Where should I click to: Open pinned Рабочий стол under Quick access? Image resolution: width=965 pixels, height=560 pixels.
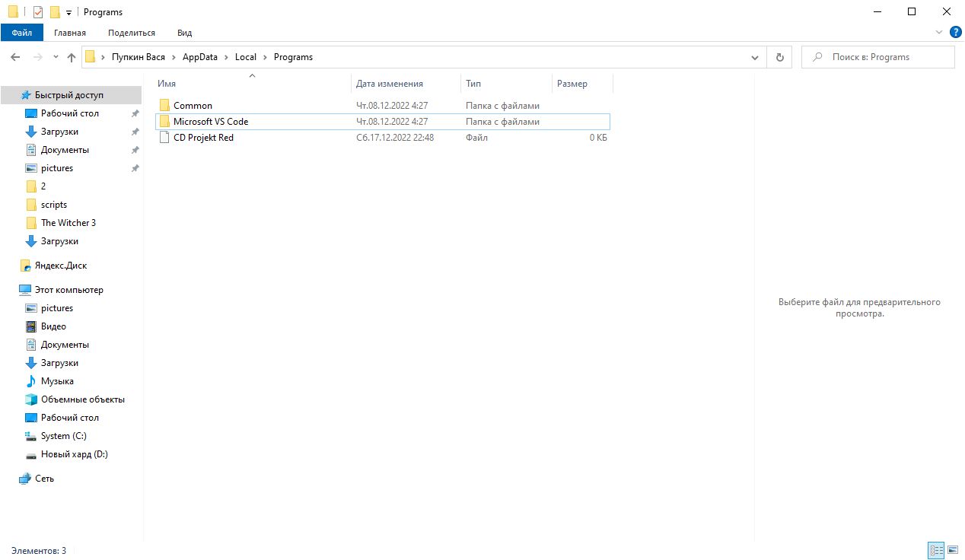click(x=70, y=113)
